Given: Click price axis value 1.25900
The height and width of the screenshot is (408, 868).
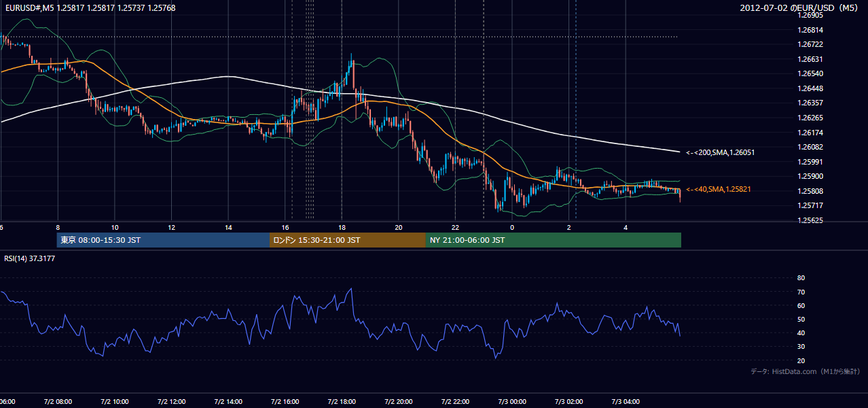Looking at the screenshot, I should (812, 176).
